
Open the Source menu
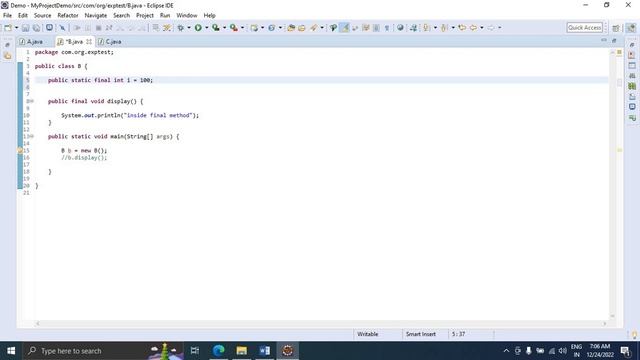(42, 16)
